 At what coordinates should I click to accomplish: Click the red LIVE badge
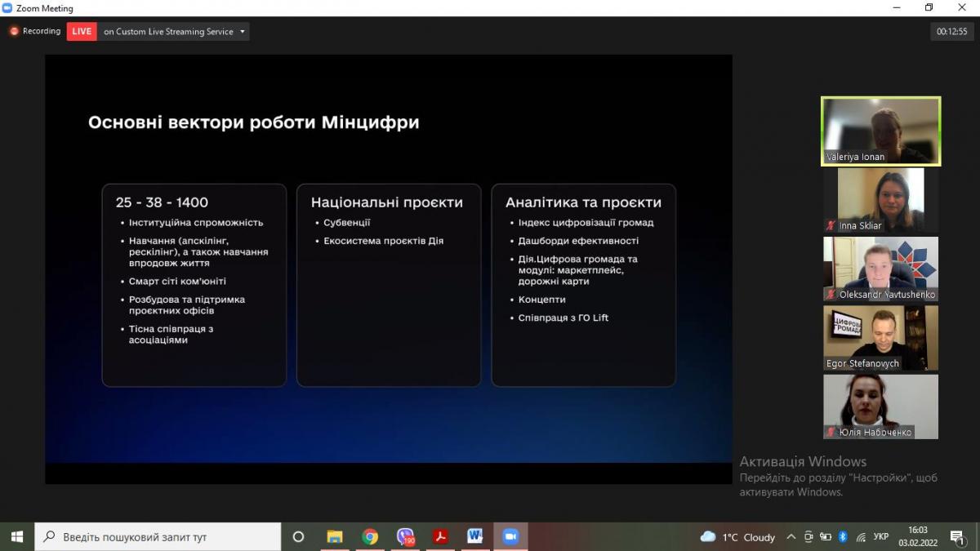point(82,32)
